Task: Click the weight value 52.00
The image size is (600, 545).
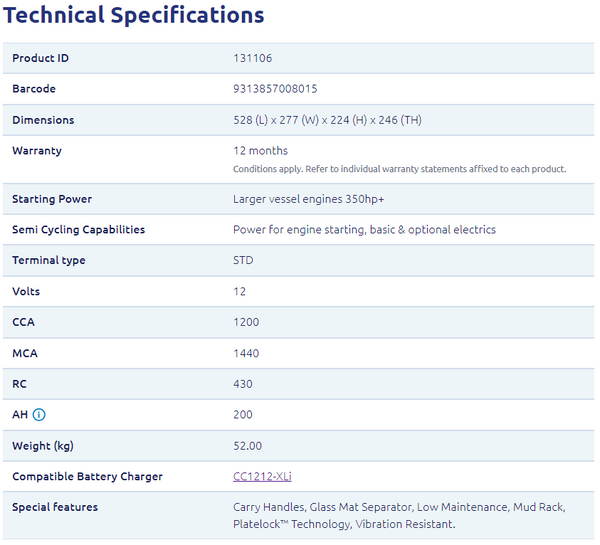Action: pyautogui.click(x=247, y=446)
